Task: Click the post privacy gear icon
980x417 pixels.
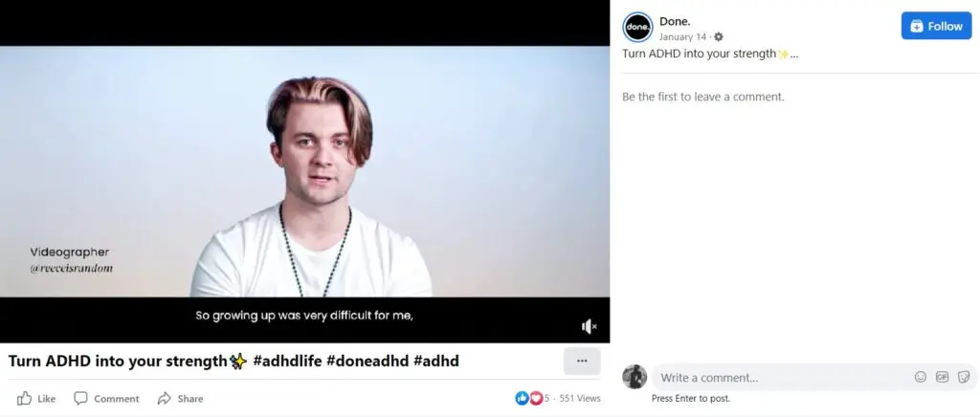Action: click(719, 37)
